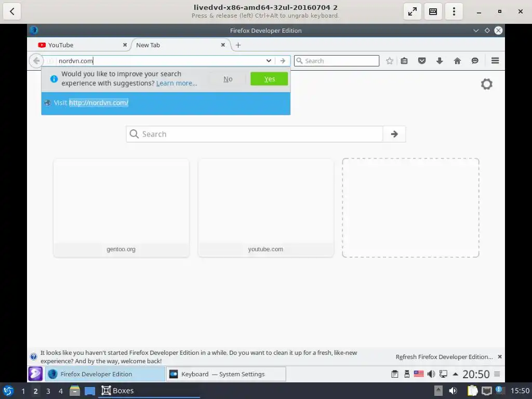This screenshot has height=399, width=532.
Task: Open the guest panel settings hamburger
Action: [x=497, y=374]
